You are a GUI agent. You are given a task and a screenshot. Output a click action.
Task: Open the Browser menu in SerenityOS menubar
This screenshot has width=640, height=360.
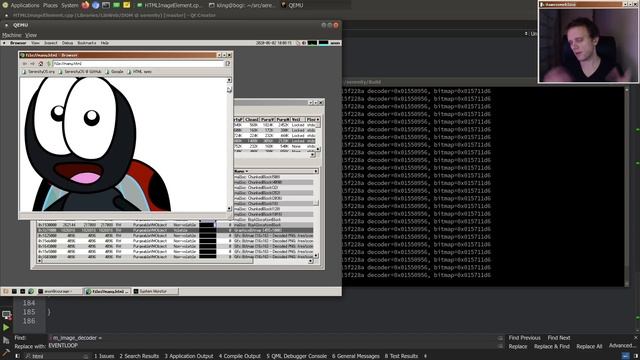click(18, 43)
